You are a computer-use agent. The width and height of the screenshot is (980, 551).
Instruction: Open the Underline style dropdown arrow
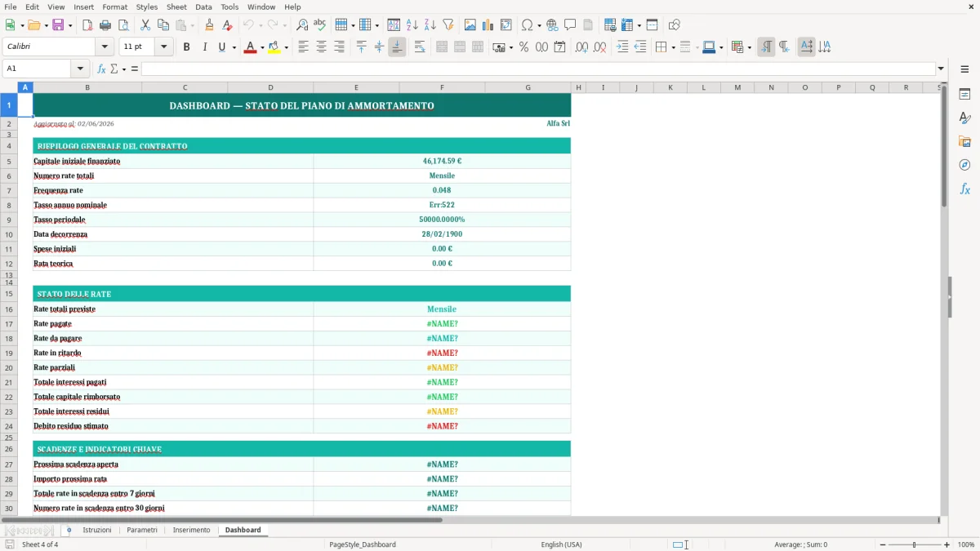coord(234,47)
